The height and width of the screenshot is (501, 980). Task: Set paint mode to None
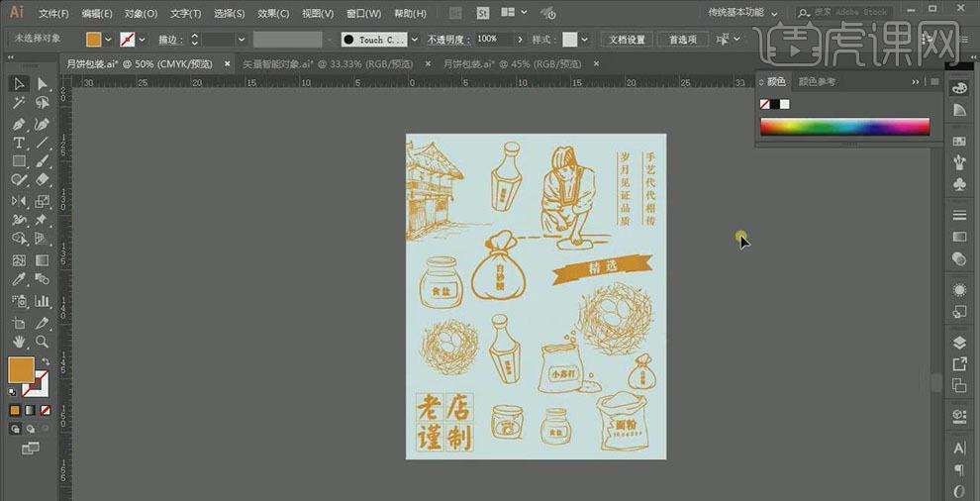pyautogui.click(x=44, y=410)
